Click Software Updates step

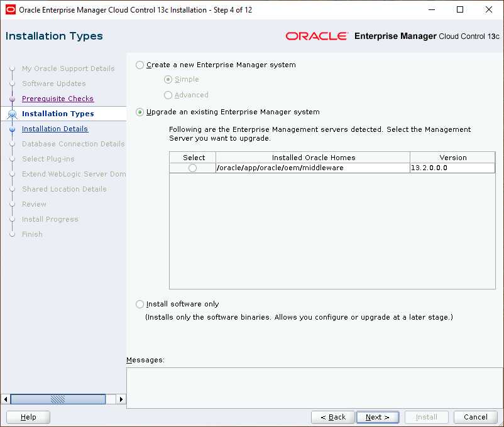point(53,84)
